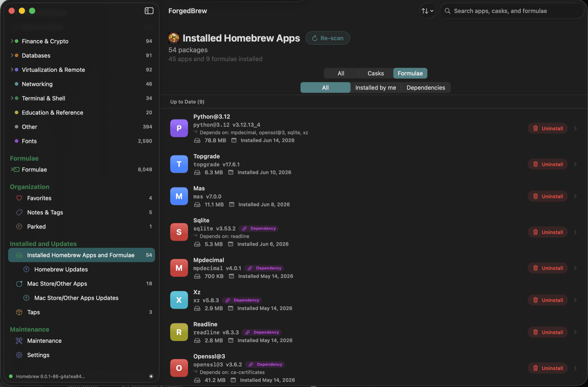This screenshot has height=387, width=588.
Task: Open the Fonts category
Action: [81, 141]
